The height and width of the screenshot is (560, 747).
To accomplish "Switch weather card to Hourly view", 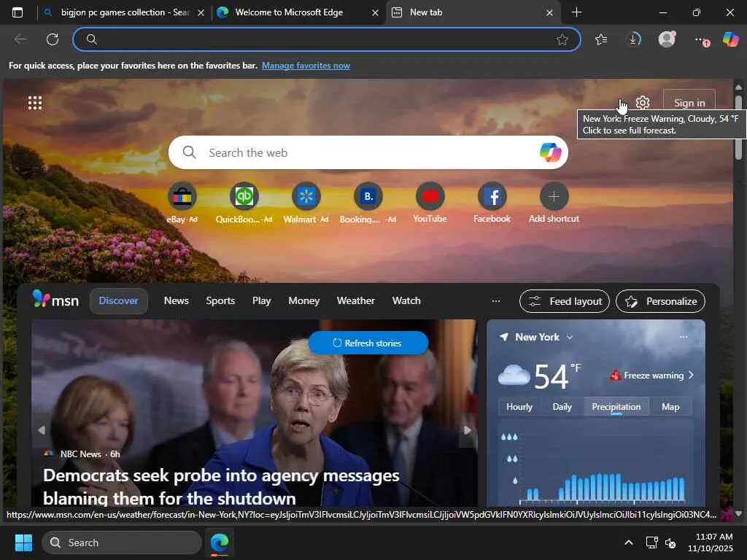I will [x=519, y=407].
